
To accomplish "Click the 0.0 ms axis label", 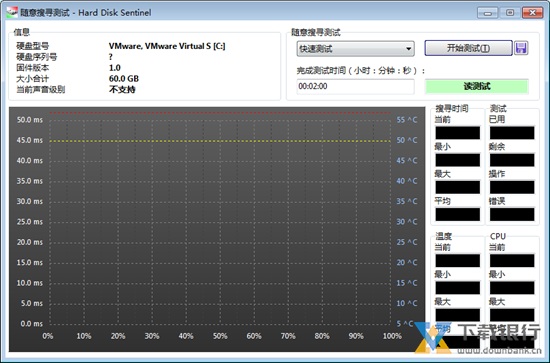I will (x=32, y=324).
